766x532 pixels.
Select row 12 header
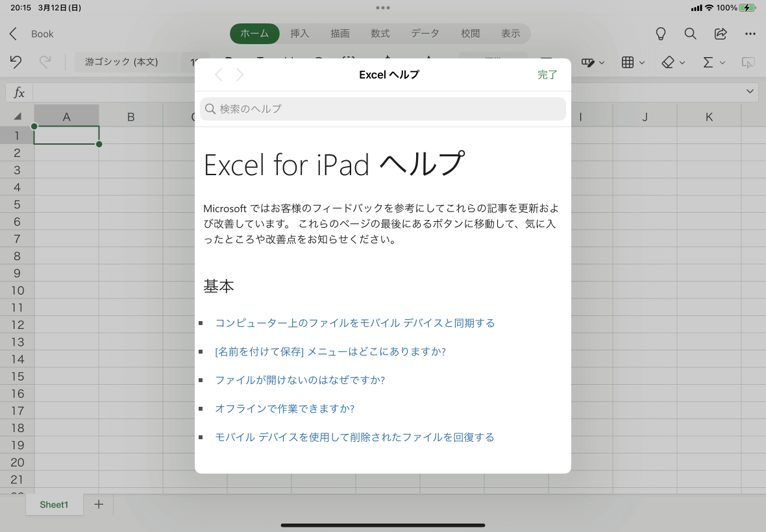(17, 324)
